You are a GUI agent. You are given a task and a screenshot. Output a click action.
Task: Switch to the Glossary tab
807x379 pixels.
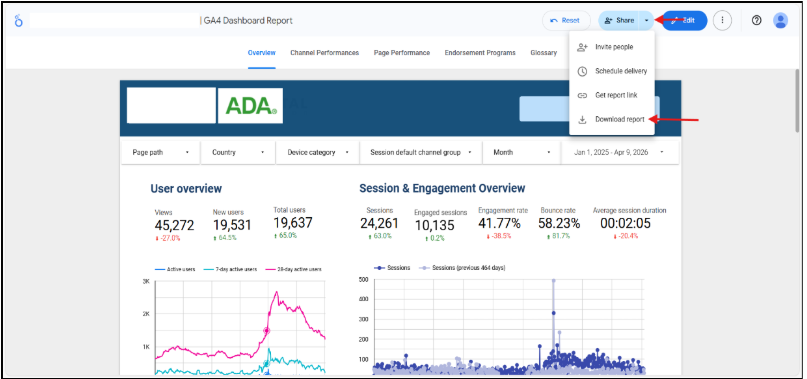point(543,53)
